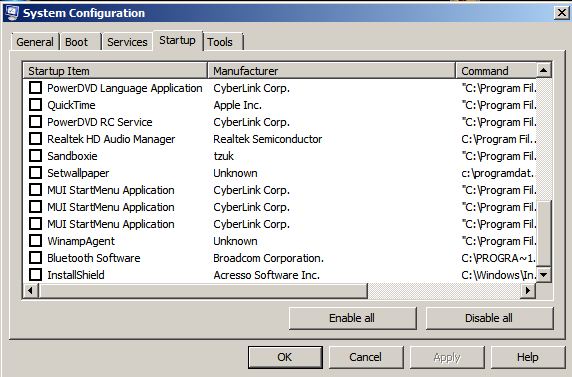Enable Bluetooth Software startup checkbox
The height and width of the screenshot is (377, 572).
coord(35,258)
